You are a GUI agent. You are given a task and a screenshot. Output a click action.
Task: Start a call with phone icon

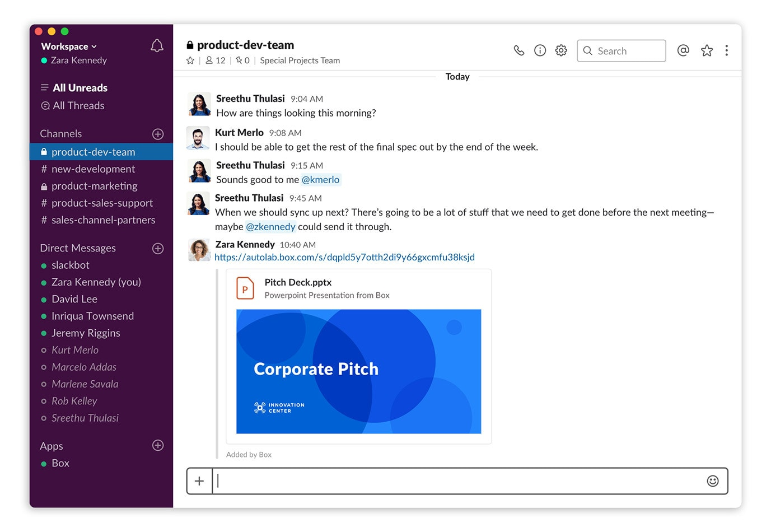pyautogui.click(x=519, y=50)
